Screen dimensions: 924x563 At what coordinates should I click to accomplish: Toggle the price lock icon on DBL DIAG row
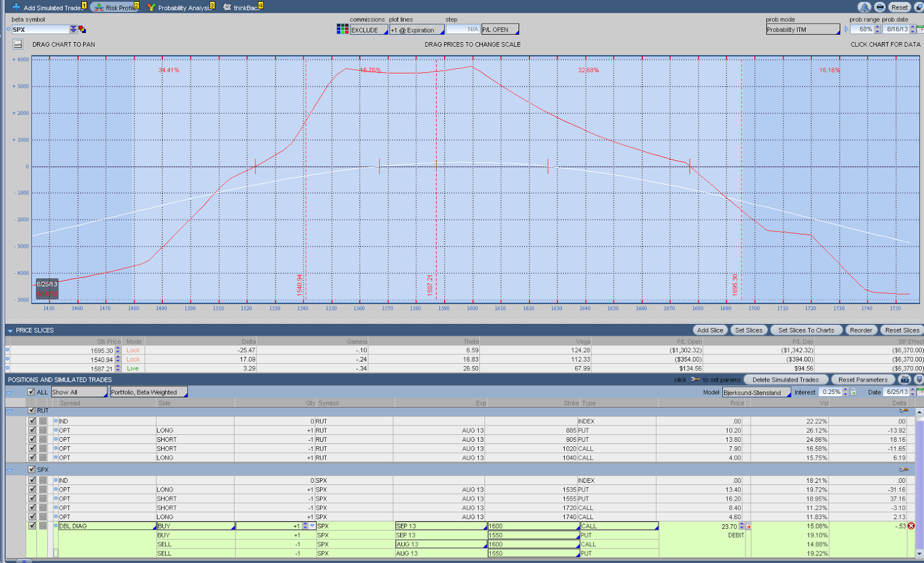click(x=748, y=526)
